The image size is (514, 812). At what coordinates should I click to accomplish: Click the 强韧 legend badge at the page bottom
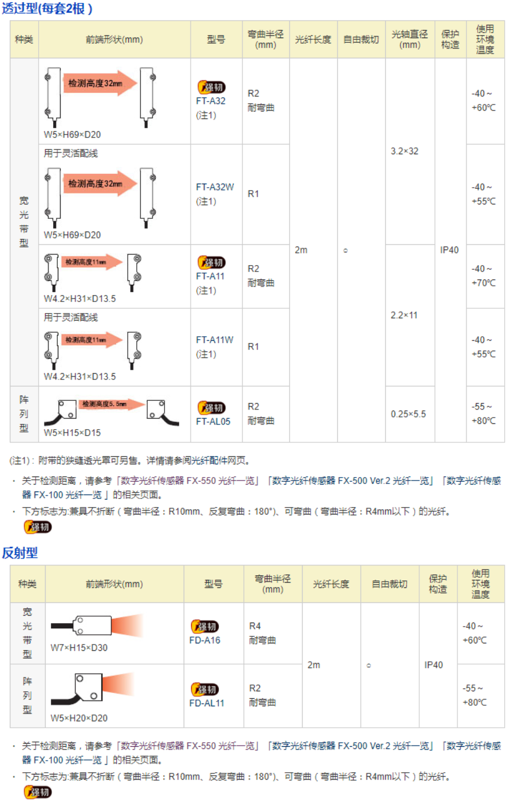click(x=38, y=792)
